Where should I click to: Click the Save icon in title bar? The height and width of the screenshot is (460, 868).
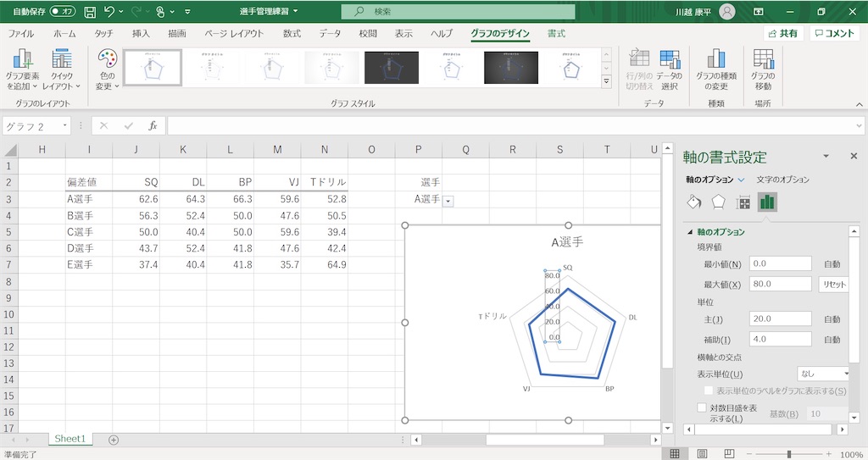pyautogui.click(x=90, y=12)
